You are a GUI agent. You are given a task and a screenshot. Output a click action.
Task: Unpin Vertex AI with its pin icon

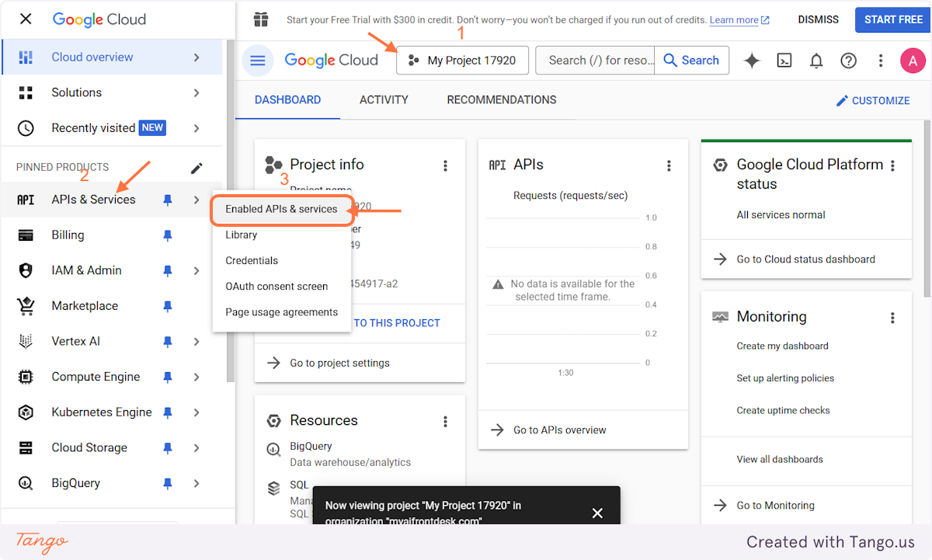click(167, 342)
